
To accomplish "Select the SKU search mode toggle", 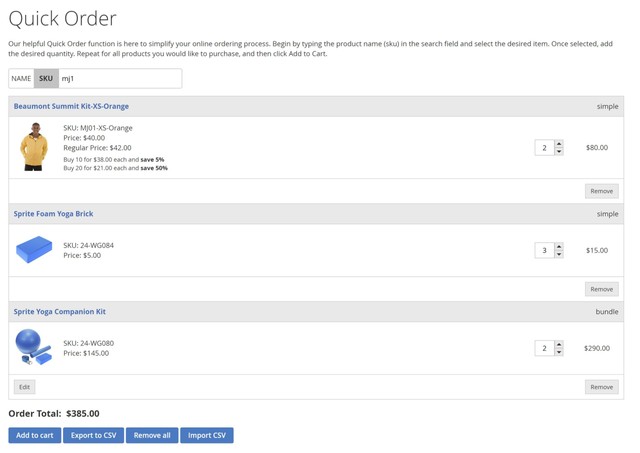I will [x=46, y=78].
